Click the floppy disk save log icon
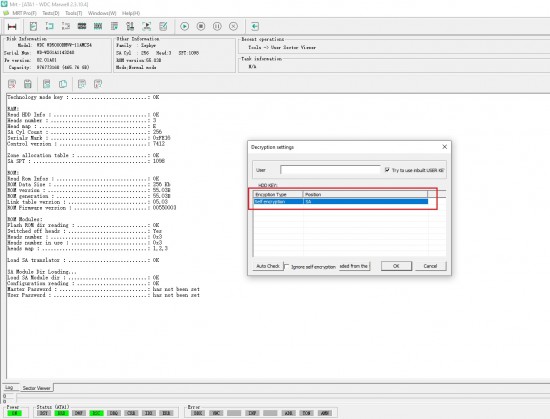Viewport: 550px width, 419px height. [x=28, y=84]
